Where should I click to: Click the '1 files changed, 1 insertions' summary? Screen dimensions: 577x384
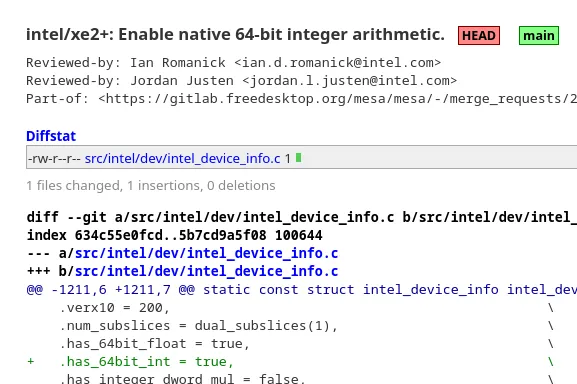tap(151, 185)
